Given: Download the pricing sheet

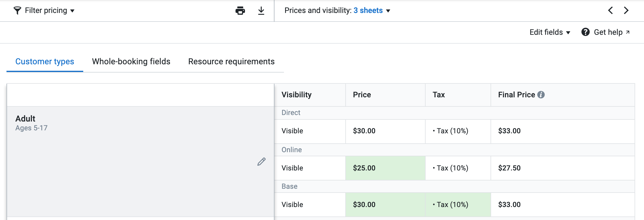Looking at the screenshot, I should tap(261, 11).
